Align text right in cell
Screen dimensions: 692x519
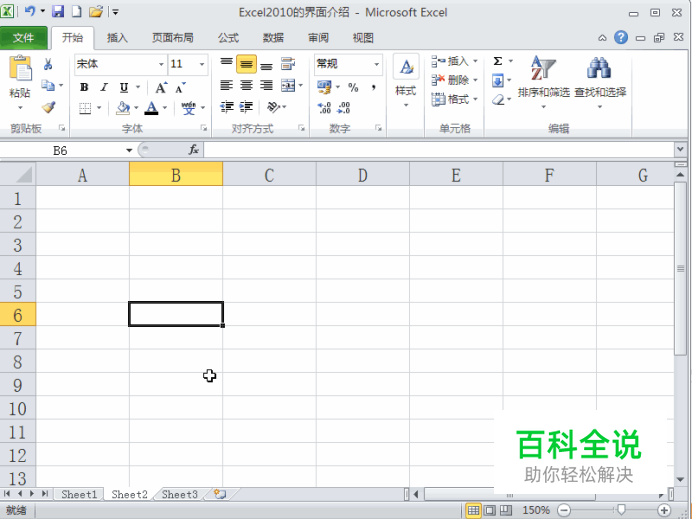[266, 85]
